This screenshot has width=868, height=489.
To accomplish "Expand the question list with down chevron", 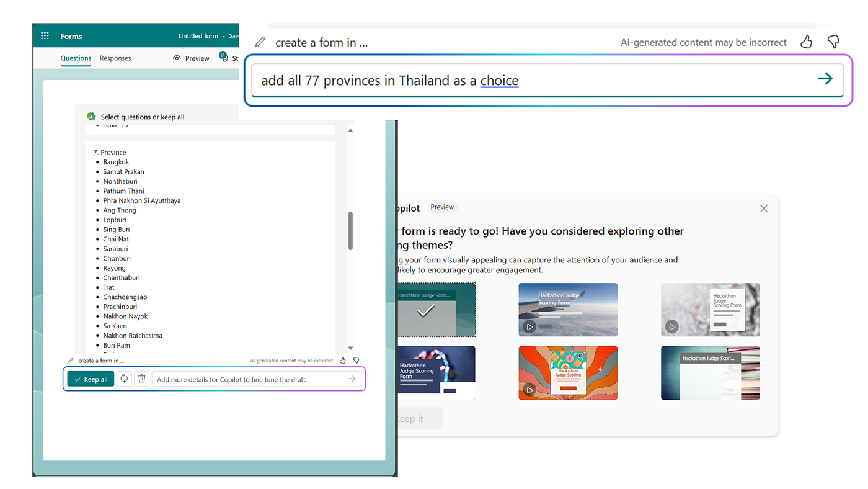I will 350,348.
